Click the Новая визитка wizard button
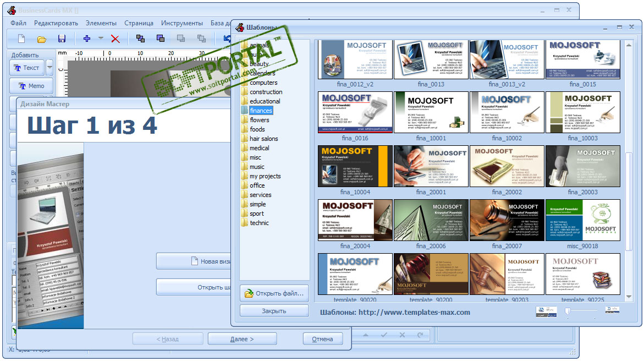This screenshot has height=361, width=644. pos(194,261)
